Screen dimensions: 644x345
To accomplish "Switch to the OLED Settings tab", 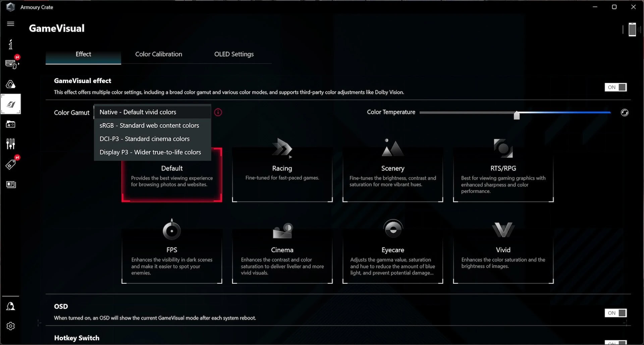I will click(234, 54).
